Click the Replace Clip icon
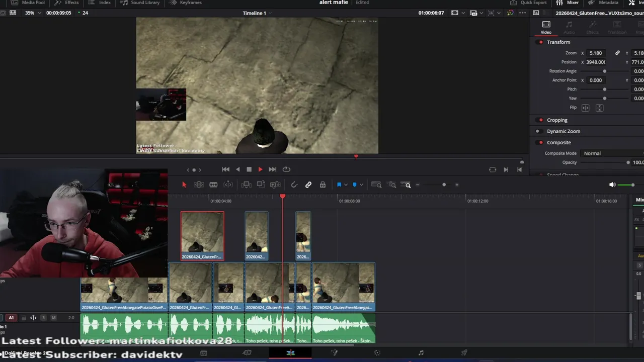Screen dimensions: 644x362 (275, 185)
